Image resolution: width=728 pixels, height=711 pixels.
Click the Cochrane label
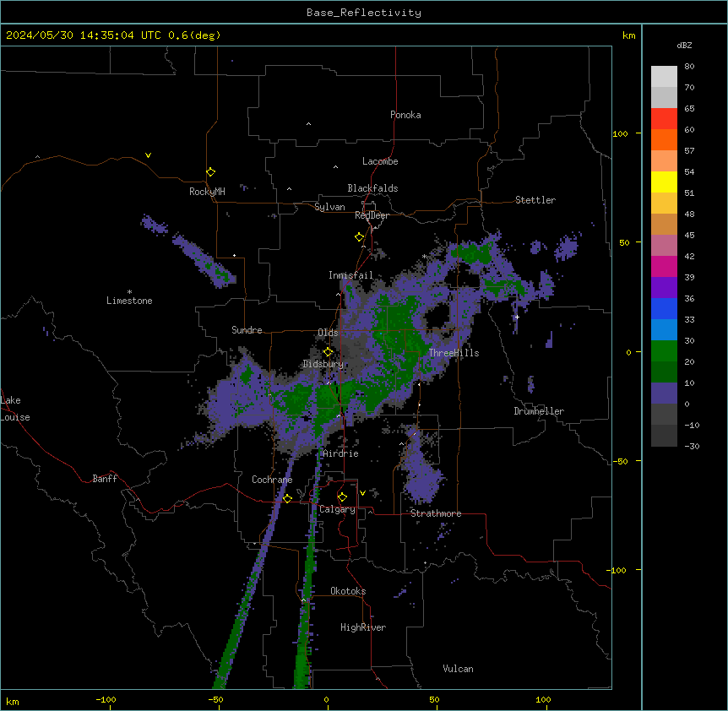[x=272, y=480]
